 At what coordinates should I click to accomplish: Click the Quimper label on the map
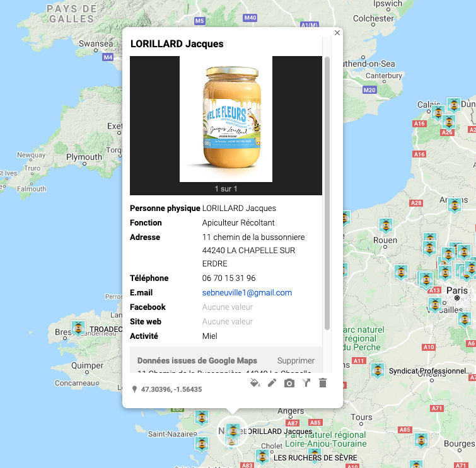tap(87, 365)
